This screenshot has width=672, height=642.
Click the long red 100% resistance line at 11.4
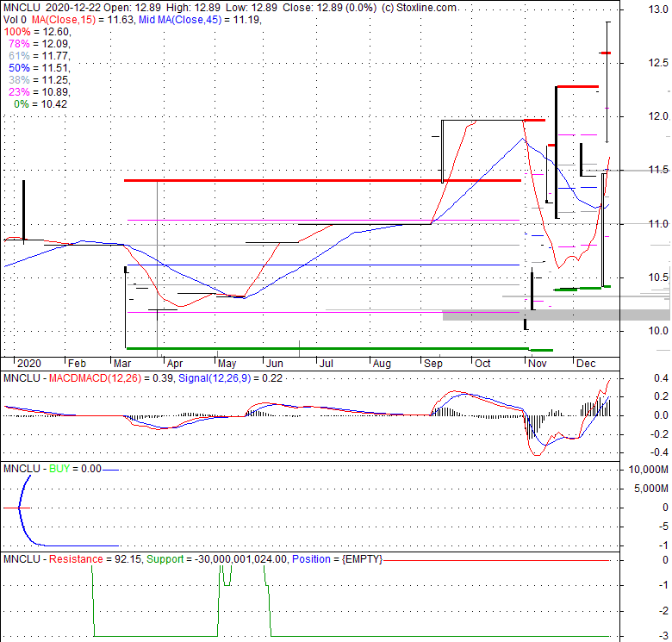pos(322,180)
